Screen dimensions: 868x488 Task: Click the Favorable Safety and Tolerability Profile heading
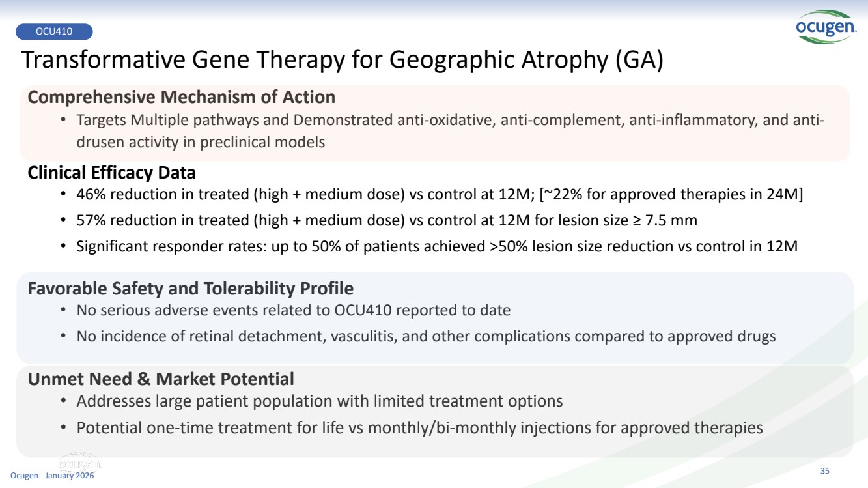tap(190, 288)
